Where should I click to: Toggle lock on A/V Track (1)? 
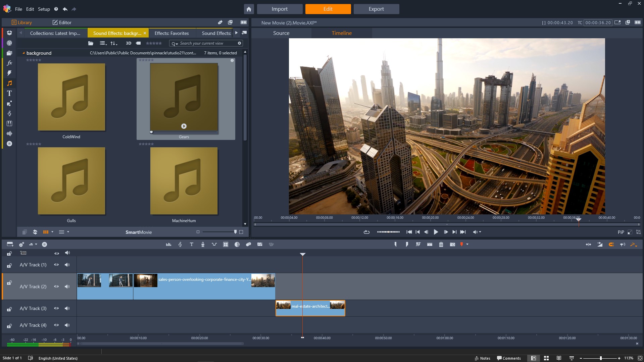[x=9, y=265]
